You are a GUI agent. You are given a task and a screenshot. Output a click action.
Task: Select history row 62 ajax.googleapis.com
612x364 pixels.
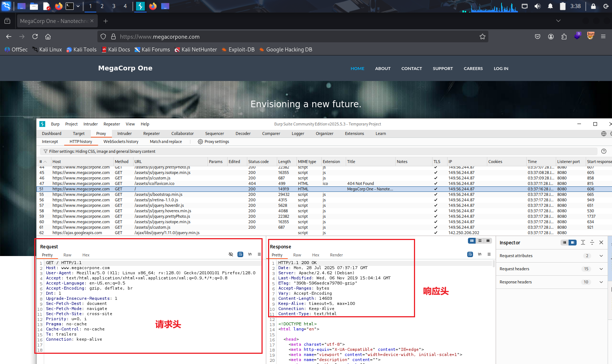pos(324,233)
